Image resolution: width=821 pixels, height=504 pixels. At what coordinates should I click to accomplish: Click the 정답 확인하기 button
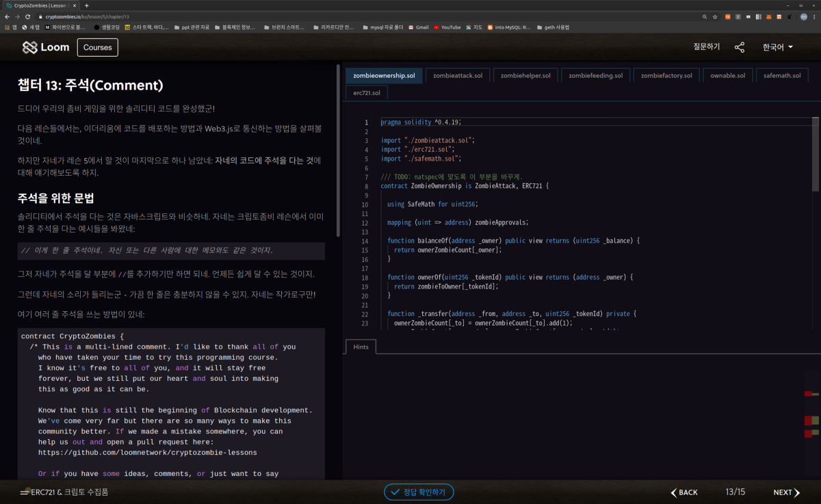(419, 492)
